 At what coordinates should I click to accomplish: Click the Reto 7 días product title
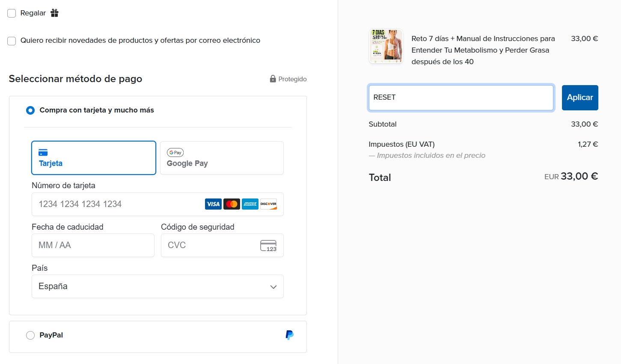coord(483,50)
